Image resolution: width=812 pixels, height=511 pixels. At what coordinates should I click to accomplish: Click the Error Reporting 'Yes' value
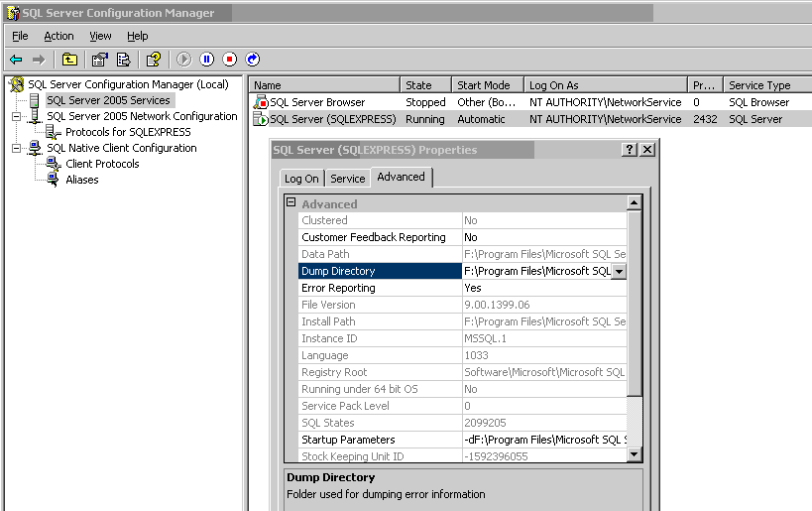pos(472,288)
